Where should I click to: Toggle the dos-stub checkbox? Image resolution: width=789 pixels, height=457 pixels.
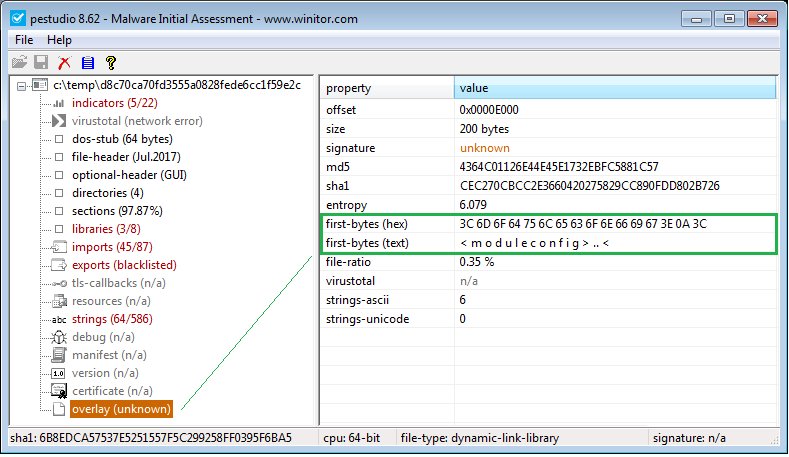[x=59, y=139]
